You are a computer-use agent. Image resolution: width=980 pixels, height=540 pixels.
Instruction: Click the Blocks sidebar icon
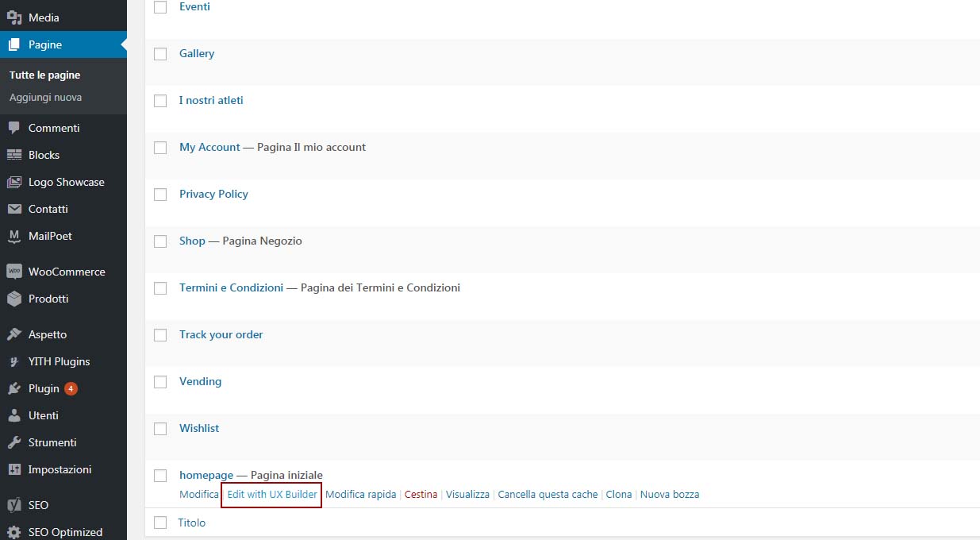tap(14, 155)
